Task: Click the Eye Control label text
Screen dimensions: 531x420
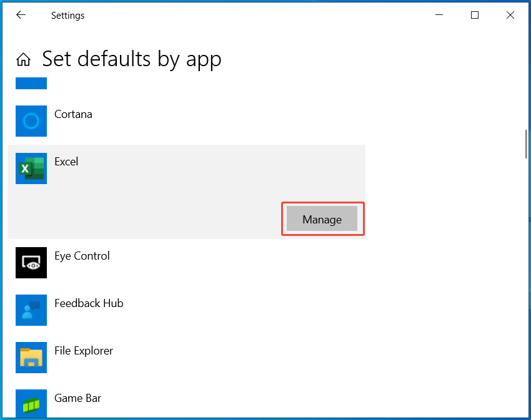Action: [82, 256]
